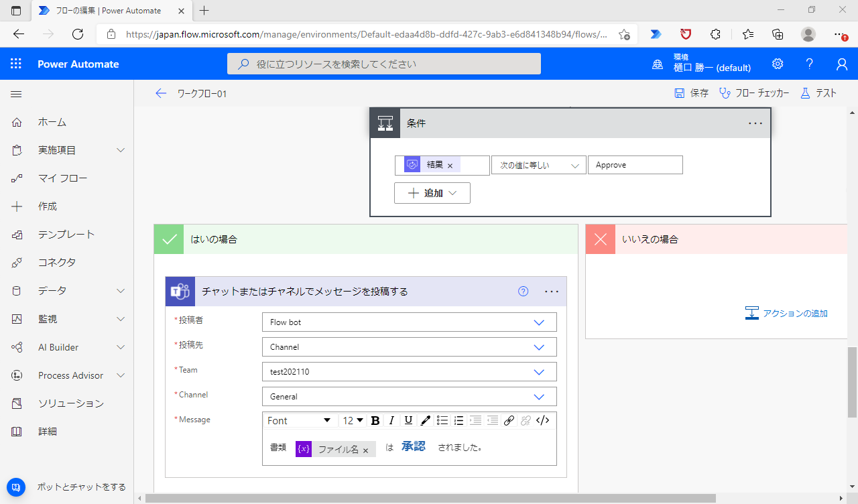Screen dimensions: 858x504
Task: Click the はいの場合 branch header
Action: coord(366,239)
